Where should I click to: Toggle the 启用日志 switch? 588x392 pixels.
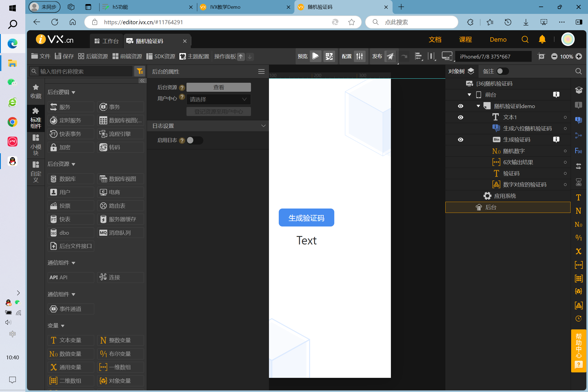195,140
